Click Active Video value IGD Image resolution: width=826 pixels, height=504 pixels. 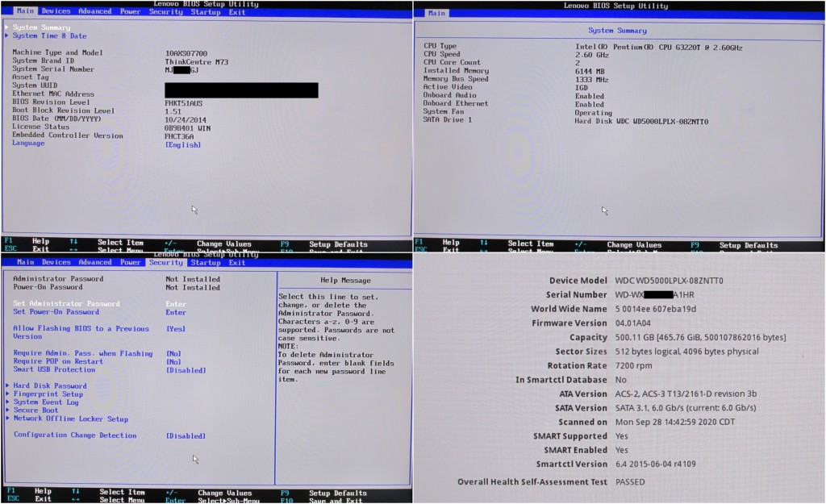581,88
